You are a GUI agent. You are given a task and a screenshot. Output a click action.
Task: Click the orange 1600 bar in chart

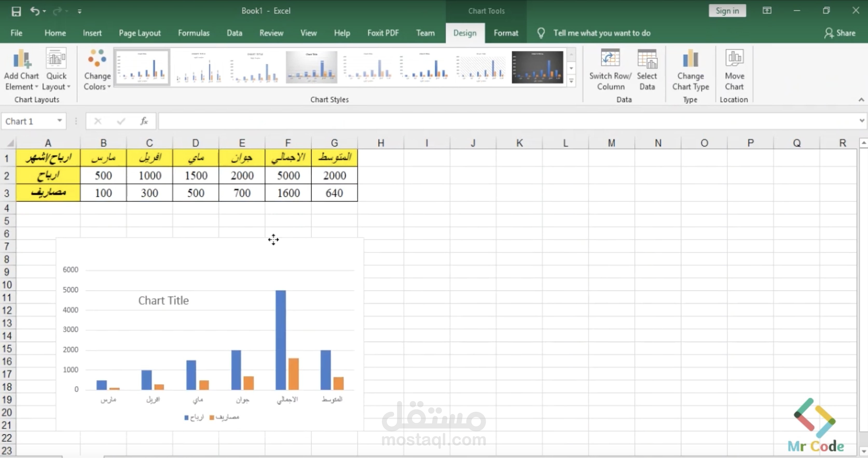pyautogui.click(x=293, y=374)
